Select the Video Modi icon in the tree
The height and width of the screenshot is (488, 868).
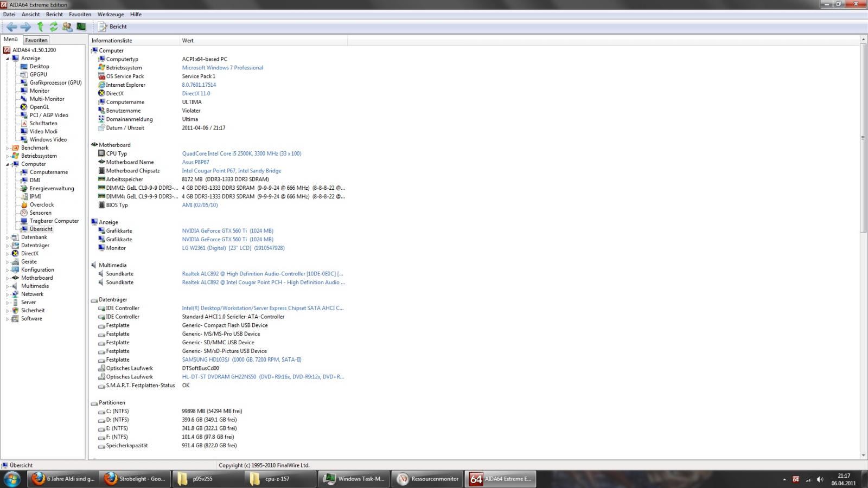pyautogui.click(x=24, y=132)
